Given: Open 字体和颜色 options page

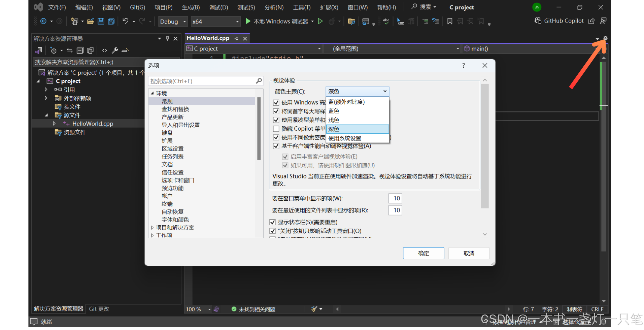Looking at the screenshot, I should [175, 220].
